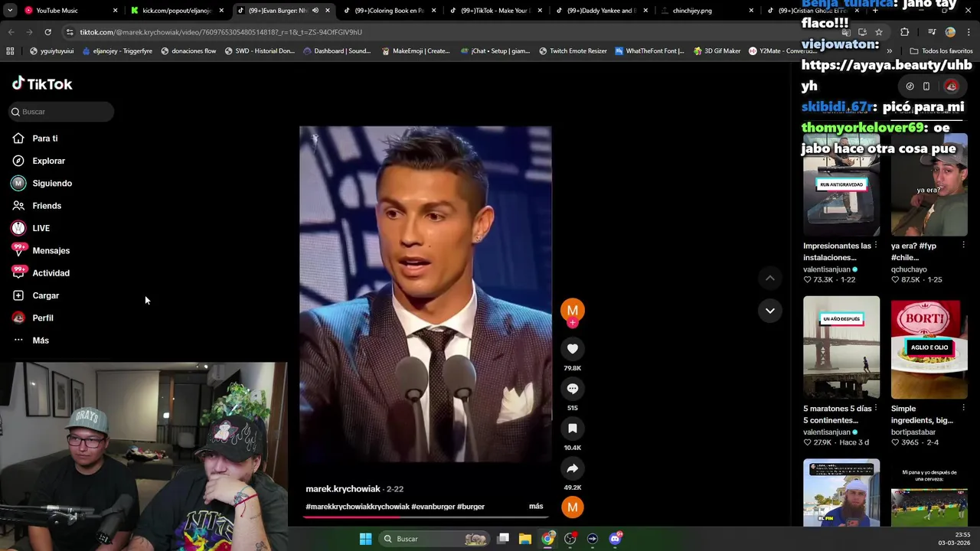Viewport: 980px width, 551px height.
Task: Switch to TikTok Make Your Day tab
Action: click(x=495, y=11)
